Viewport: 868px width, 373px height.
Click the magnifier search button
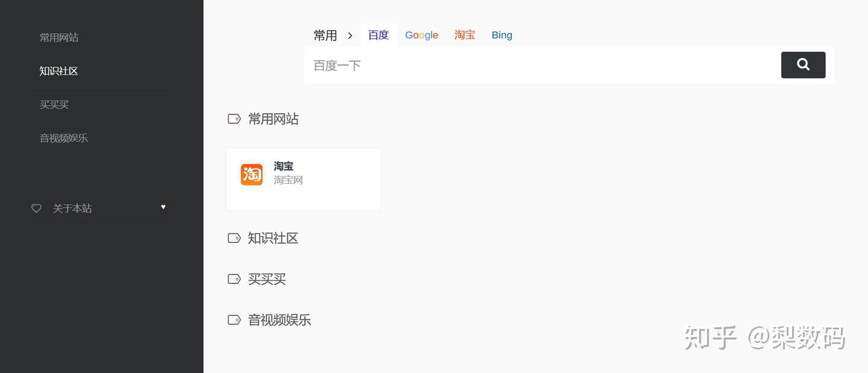click(x=803, y=65)
